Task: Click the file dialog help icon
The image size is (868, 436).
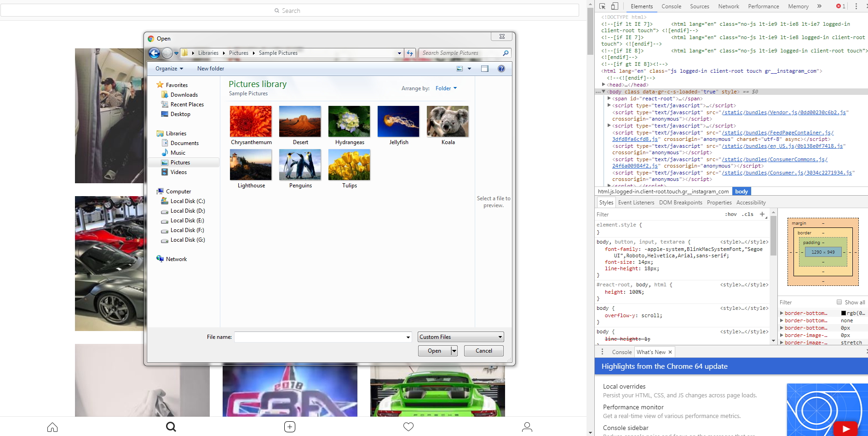Action: 501,69
